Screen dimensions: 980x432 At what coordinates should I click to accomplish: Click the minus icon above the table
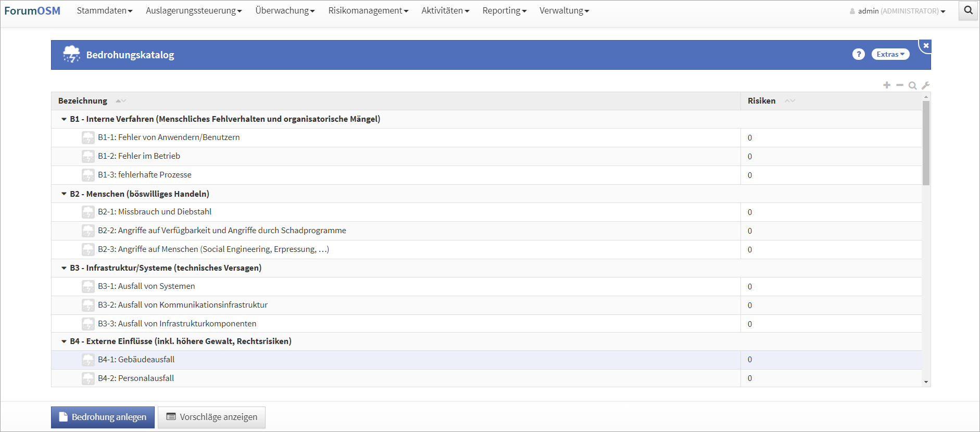900,85
